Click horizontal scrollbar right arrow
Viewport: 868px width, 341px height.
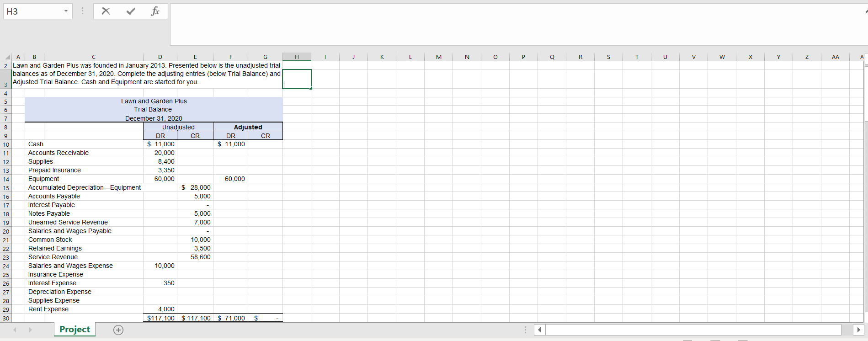[858, 330]
